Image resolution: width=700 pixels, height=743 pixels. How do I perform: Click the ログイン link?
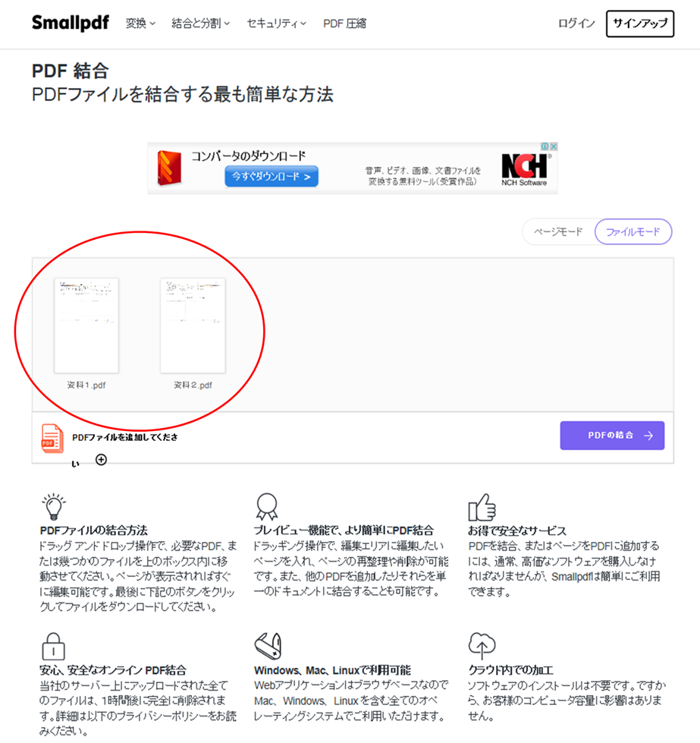coord(576,24)
